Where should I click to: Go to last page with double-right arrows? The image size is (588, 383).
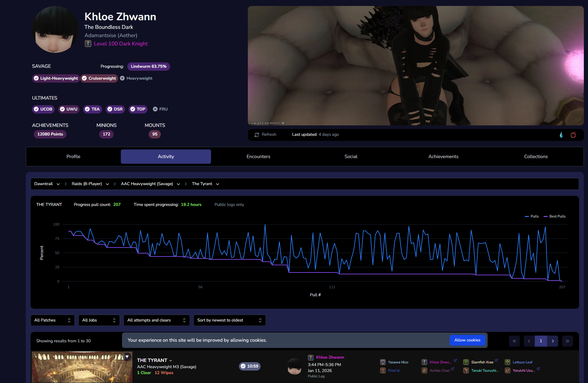[x=567, y=341]
